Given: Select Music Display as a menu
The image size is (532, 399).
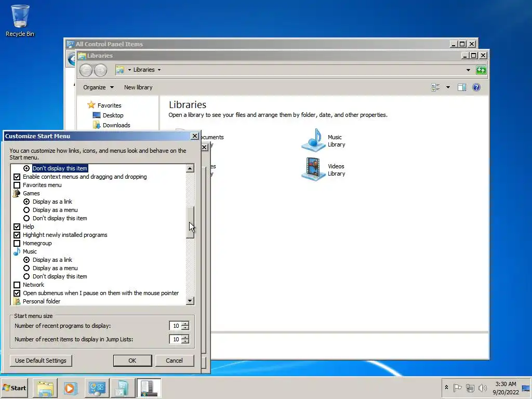Looking at the screenshot, I should tap(26, 269).
